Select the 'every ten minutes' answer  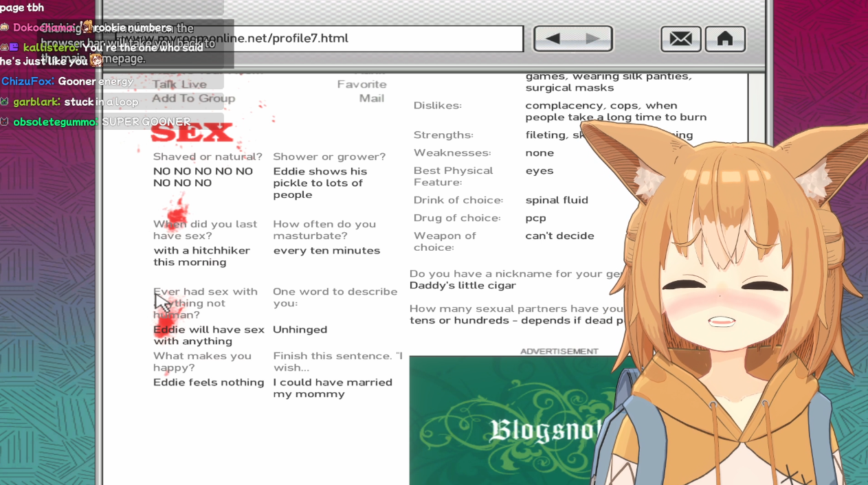[326, 251]
